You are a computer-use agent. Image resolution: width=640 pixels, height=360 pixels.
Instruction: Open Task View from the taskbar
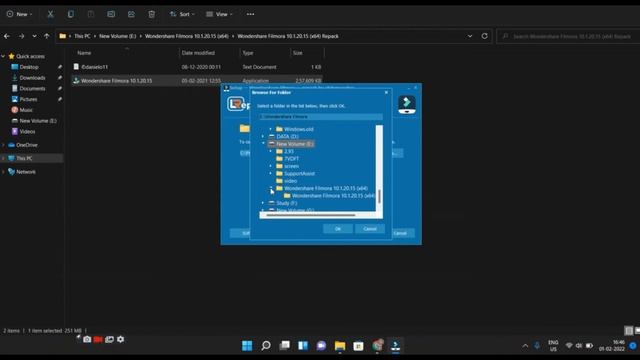[x=284, y=346]
